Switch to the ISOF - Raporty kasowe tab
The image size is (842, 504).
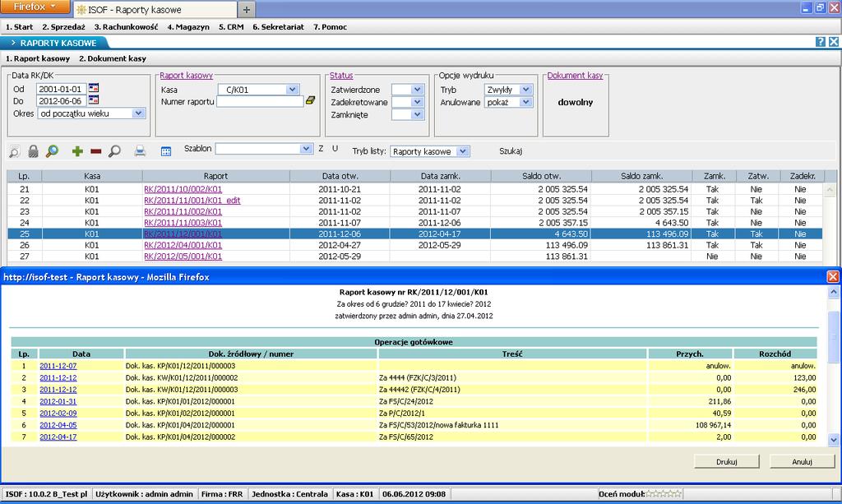[x=155, y=10]
